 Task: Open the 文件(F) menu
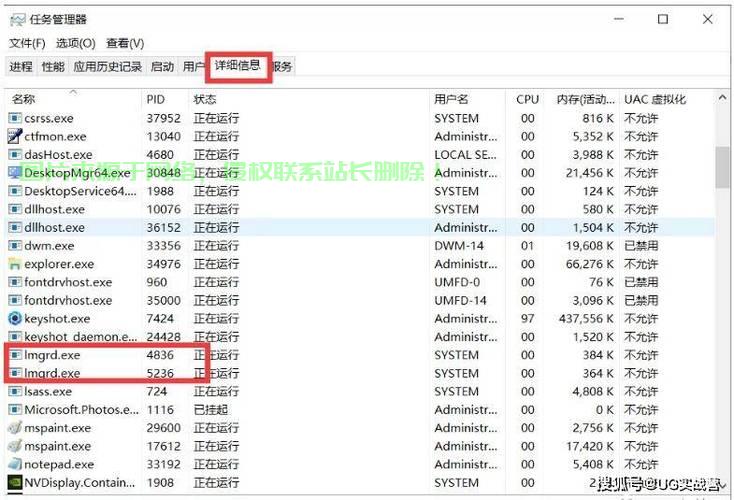27,44
